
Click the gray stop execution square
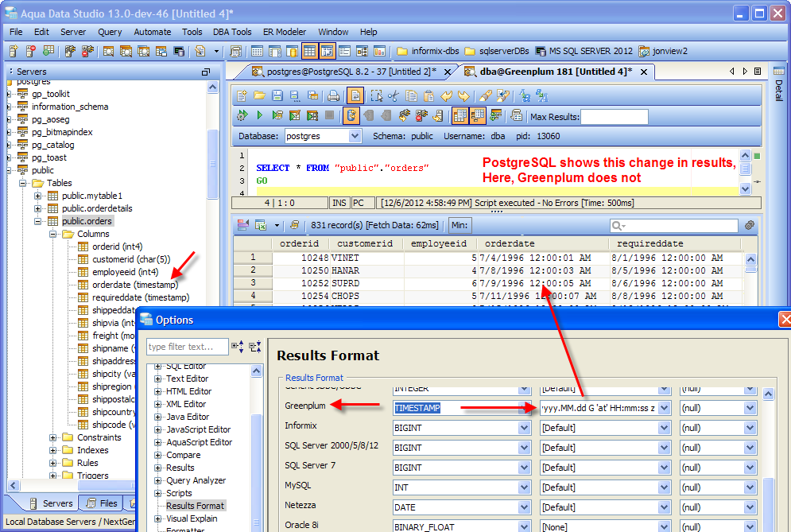point(329,115)
